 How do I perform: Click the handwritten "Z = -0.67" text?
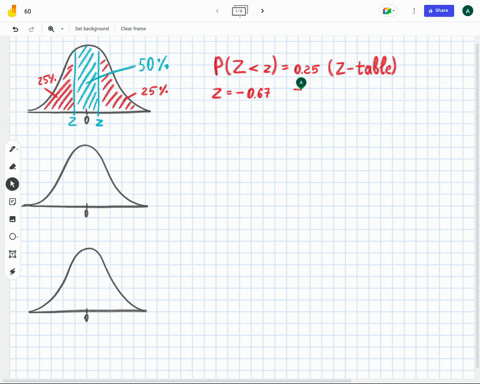point(241,93)
